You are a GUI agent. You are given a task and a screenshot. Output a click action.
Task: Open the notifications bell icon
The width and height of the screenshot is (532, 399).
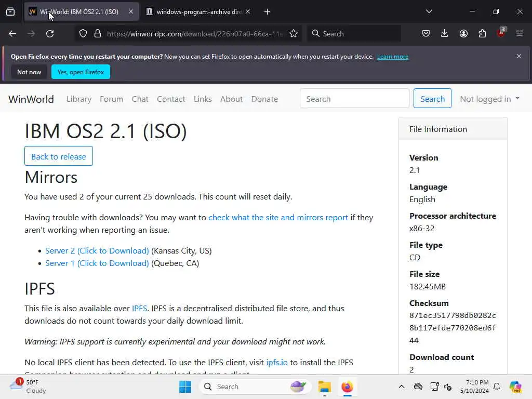click(x=497, y=387)
